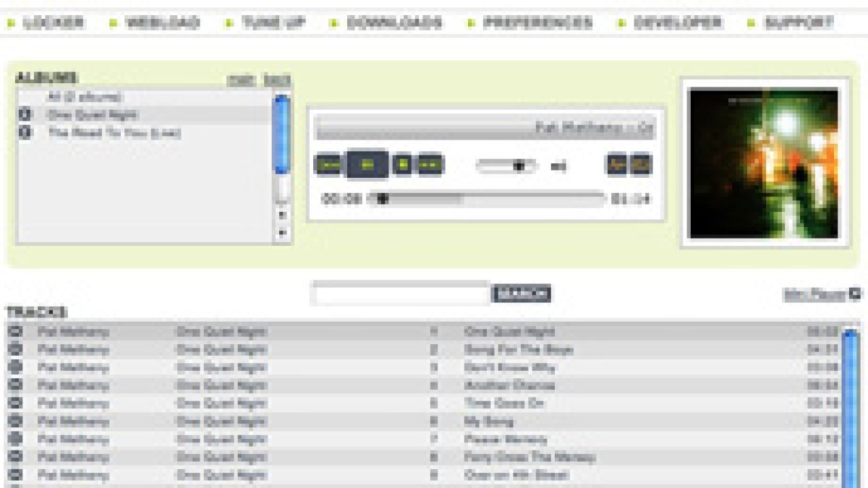
Task: Click the info icon beside The Road To You
Action: coord(25,132)
